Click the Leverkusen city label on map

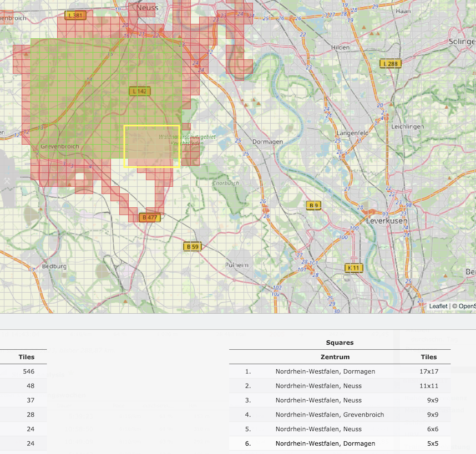point(387,221)
